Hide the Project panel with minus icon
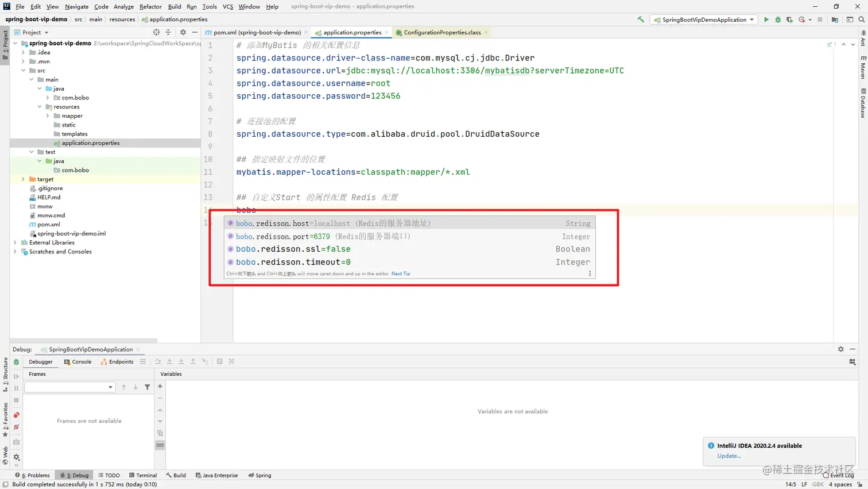868x489 pixels. click(195, 32)
